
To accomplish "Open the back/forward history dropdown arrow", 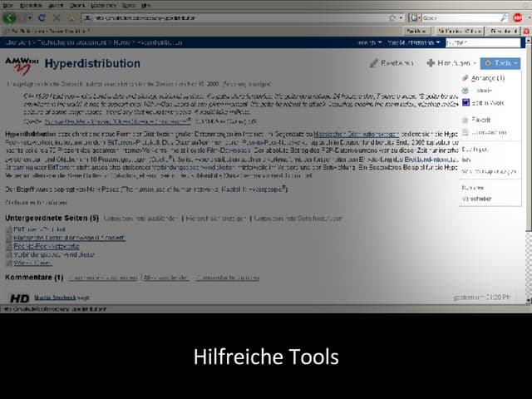I will tap(30, 17).
